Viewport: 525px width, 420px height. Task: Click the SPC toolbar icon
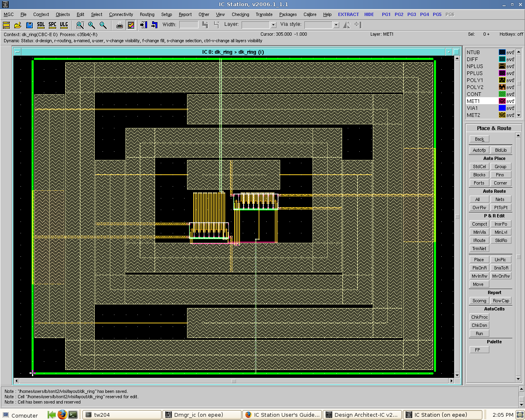52,25
